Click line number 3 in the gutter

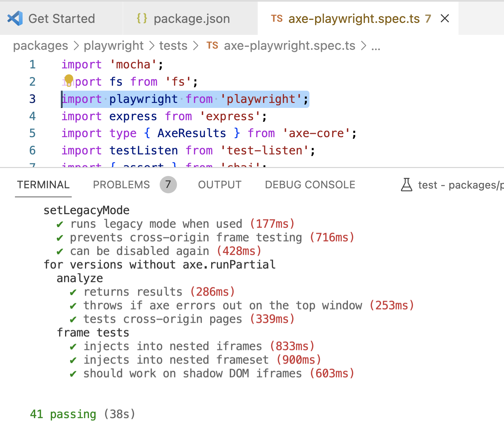[32, 99]
